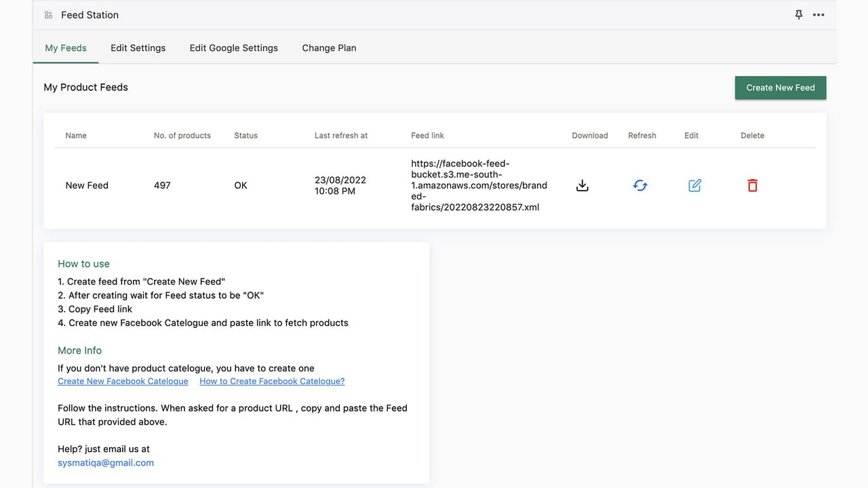Click the 'Name' column header
The image size is (868, 488).
click(x=76, y=136)
